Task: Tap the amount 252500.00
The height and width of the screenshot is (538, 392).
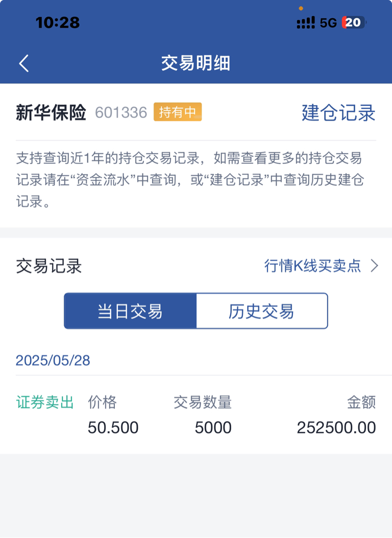Action: tap(336, 428)
